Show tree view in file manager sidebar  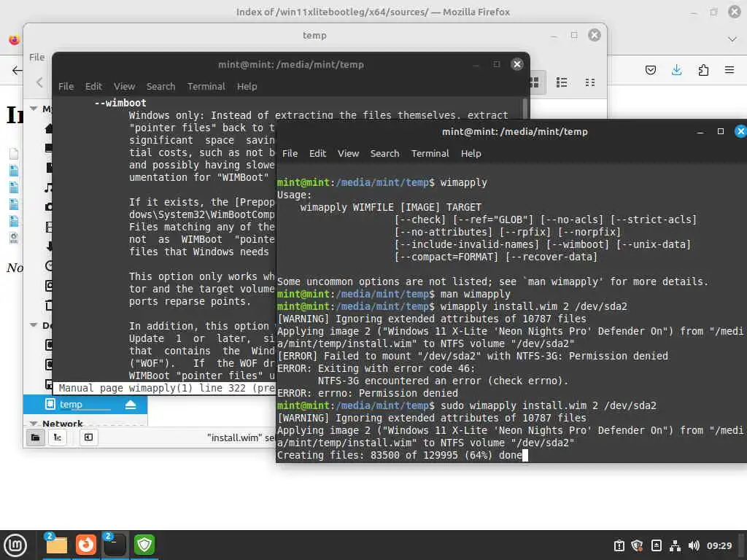click(58, 437)
